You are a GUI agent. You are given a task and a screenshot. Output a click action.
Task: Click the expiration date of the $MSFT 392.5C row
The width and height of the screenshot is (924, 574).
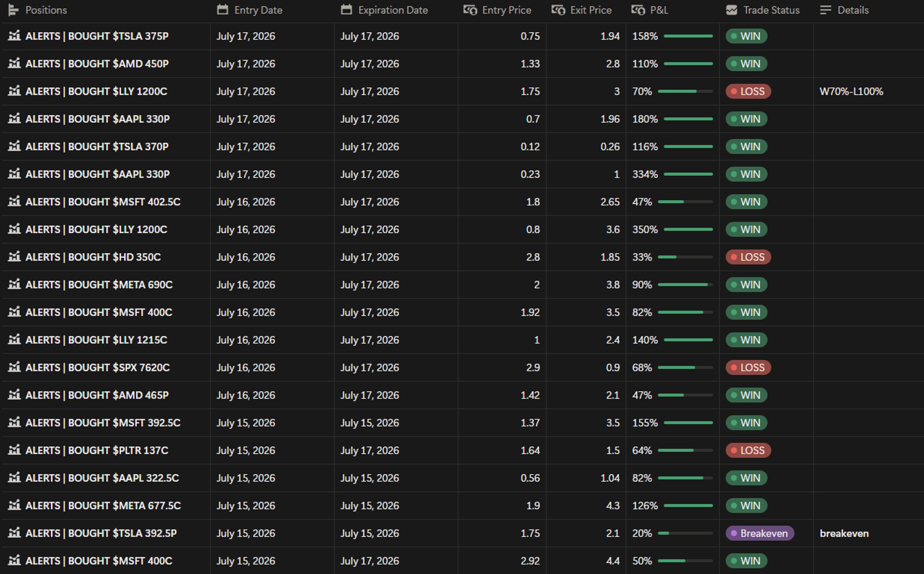[370, 423]
